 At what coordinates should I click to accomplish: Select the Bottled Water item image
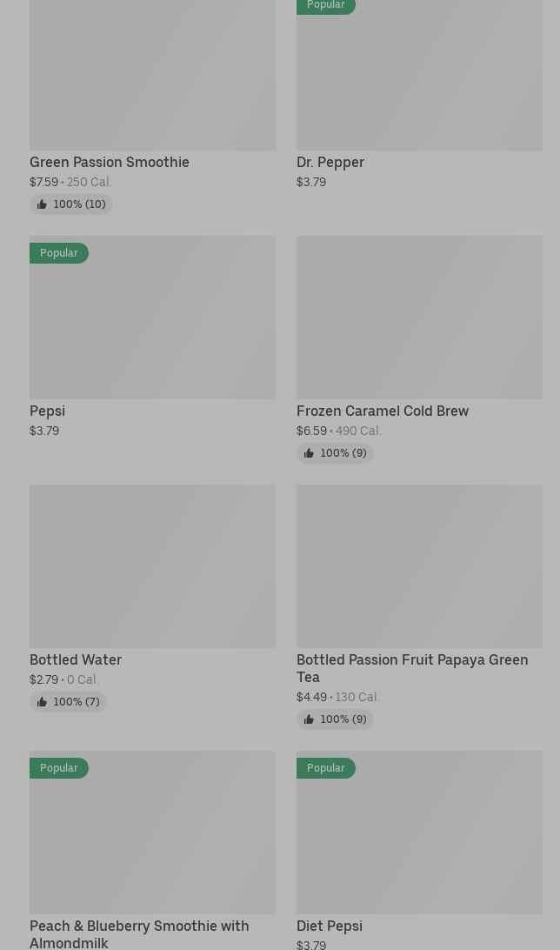(152, 566)
